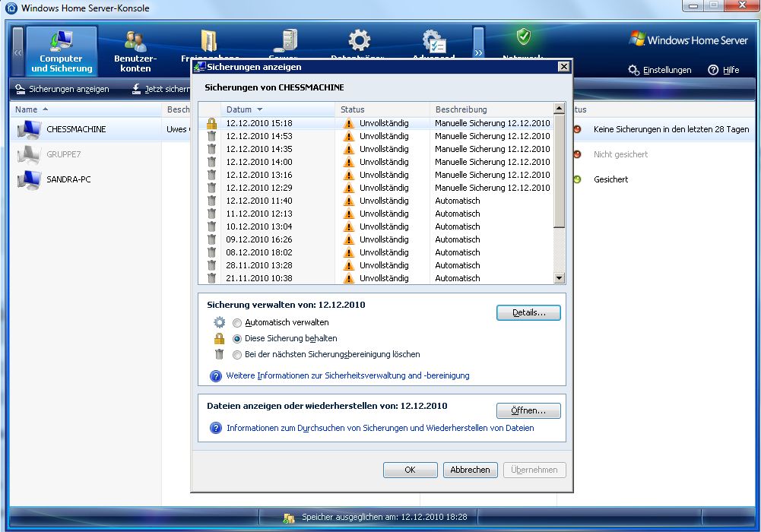Click trash icon beside Sicherungsbereinigung löschen option
The image size is (761, 532).
(x=220, y=354)
